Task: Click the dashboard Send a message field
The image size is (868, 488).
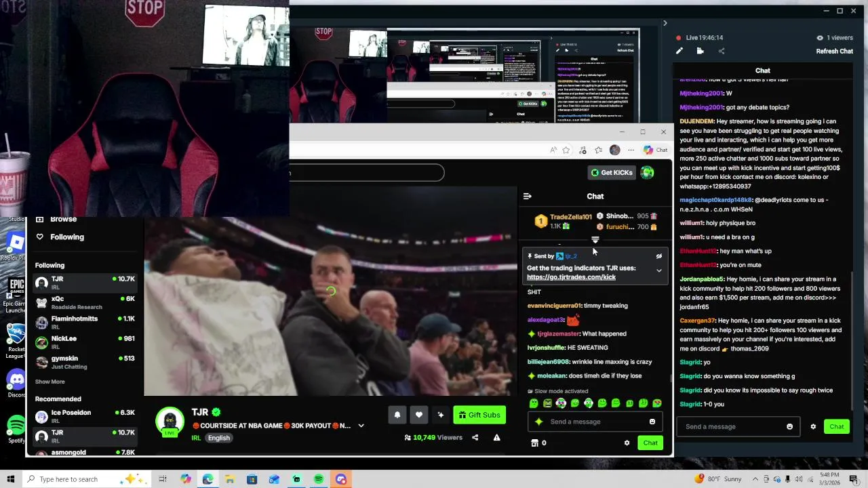Action: tap(738, 426)
